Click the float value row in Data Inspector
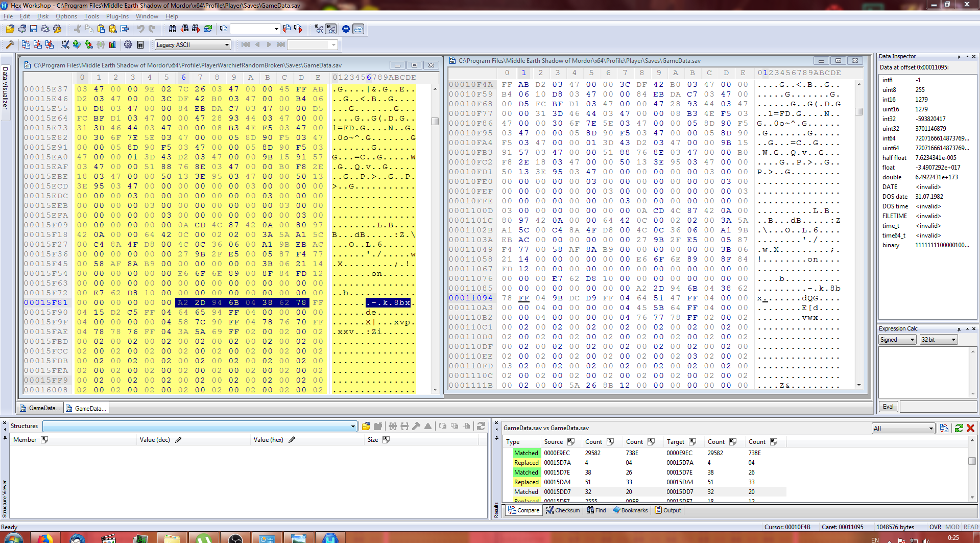 pos(927,168)
